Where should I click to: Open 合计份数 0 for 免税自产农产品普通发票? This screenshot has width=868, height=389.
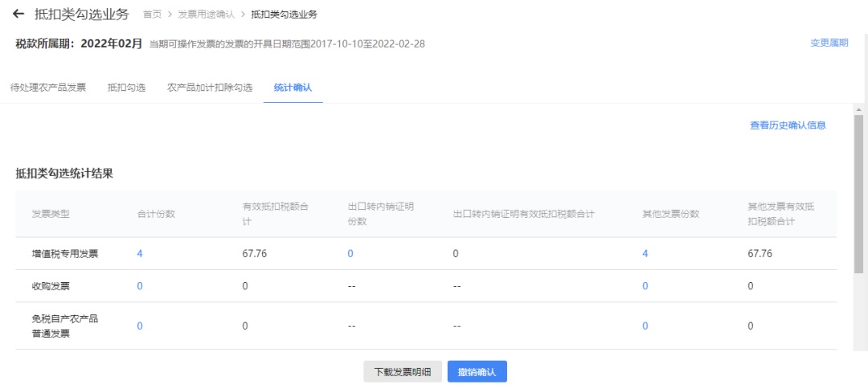140,326
